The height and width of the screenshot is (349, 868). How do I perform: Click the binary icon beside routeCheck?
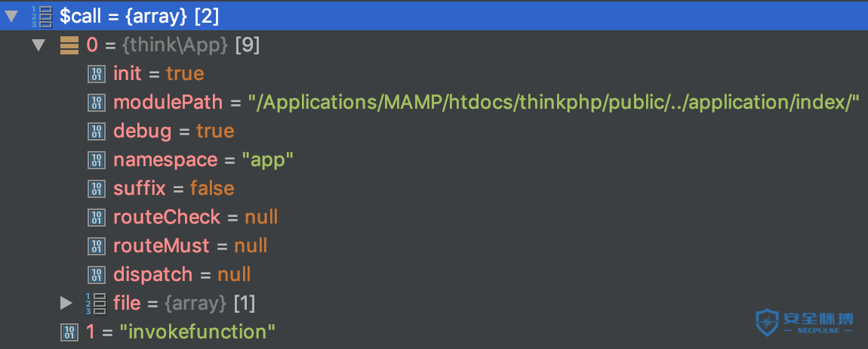coord(97,217)
